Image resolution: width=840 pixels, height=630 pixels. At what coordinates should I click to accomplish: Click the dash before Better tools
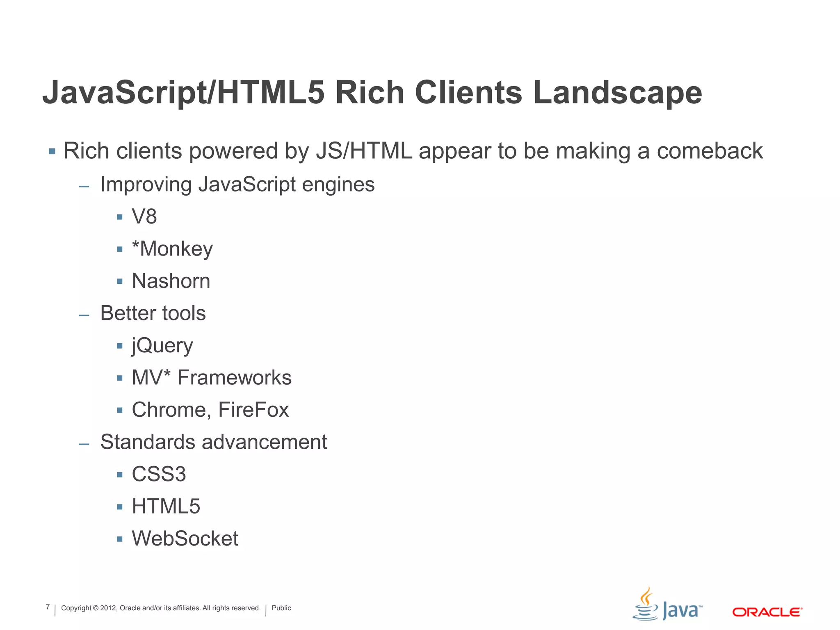(84, 315)
